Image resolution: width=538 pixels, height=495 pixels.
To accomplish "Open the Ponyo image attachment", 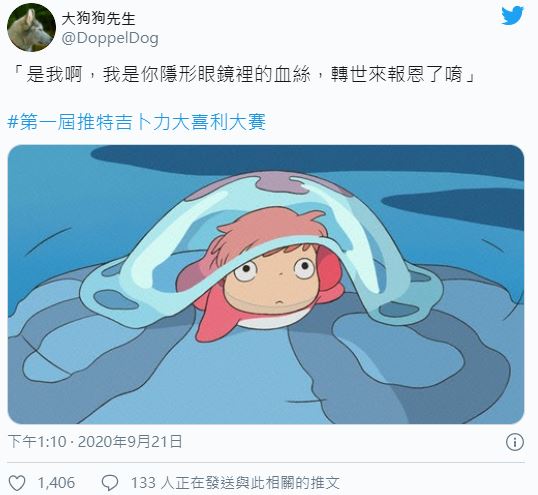I will point(266,284).
